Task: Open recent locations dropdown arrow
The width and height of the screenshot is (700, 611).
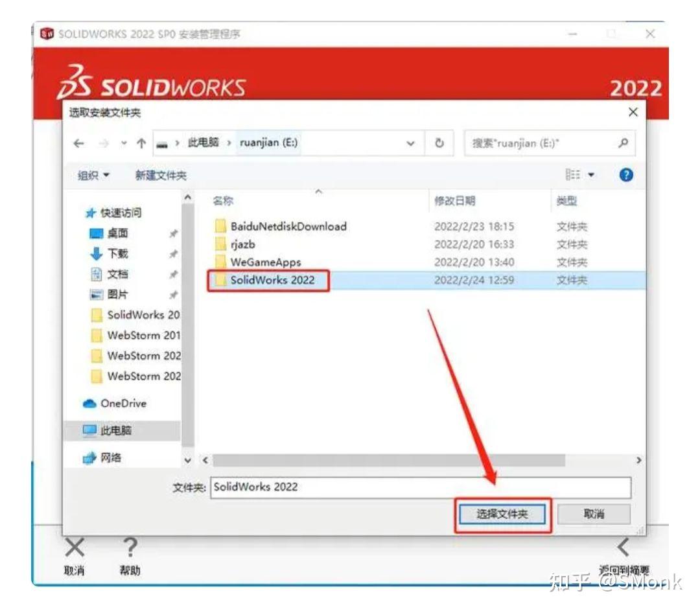Action: (x=124, y=143)
